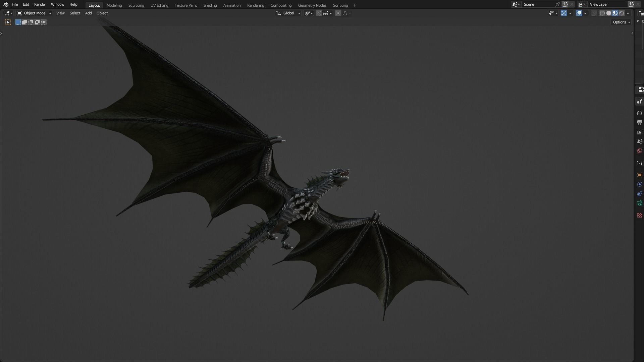
Task: Open the Help menu
Action: (x=73, y=4)
